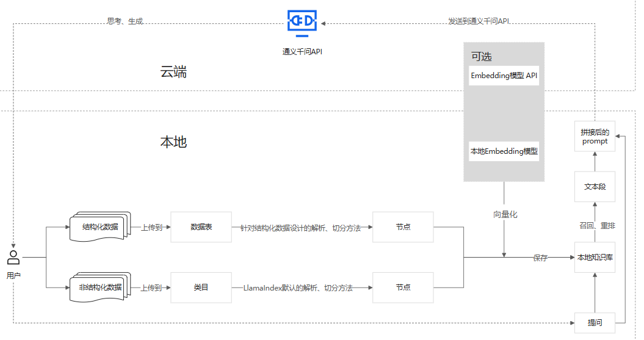Image resolution: width=644 pixels, height=340 pixels.
Task: Click the 发送到通义千问API arrow label
Action: [479, 21]
